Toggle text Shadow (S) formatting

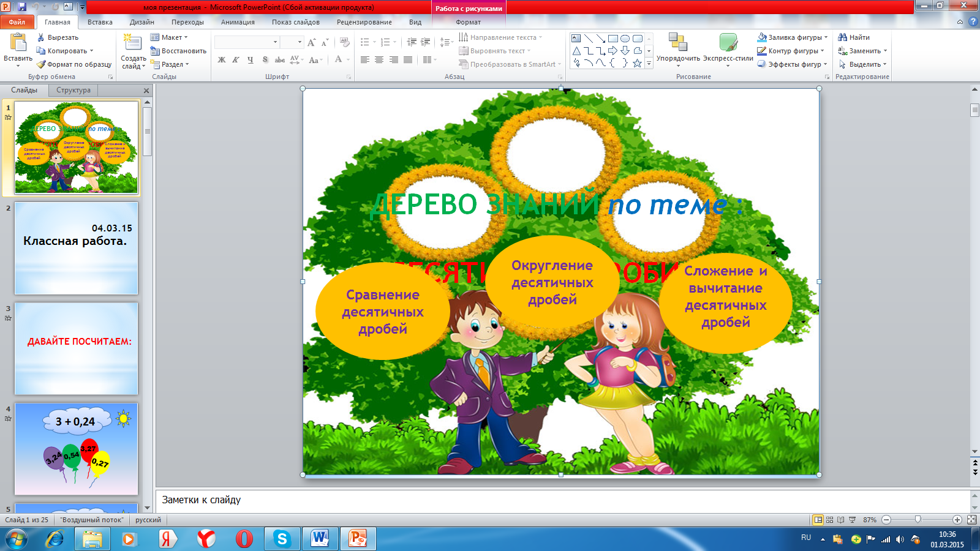(x=265, y=59)
